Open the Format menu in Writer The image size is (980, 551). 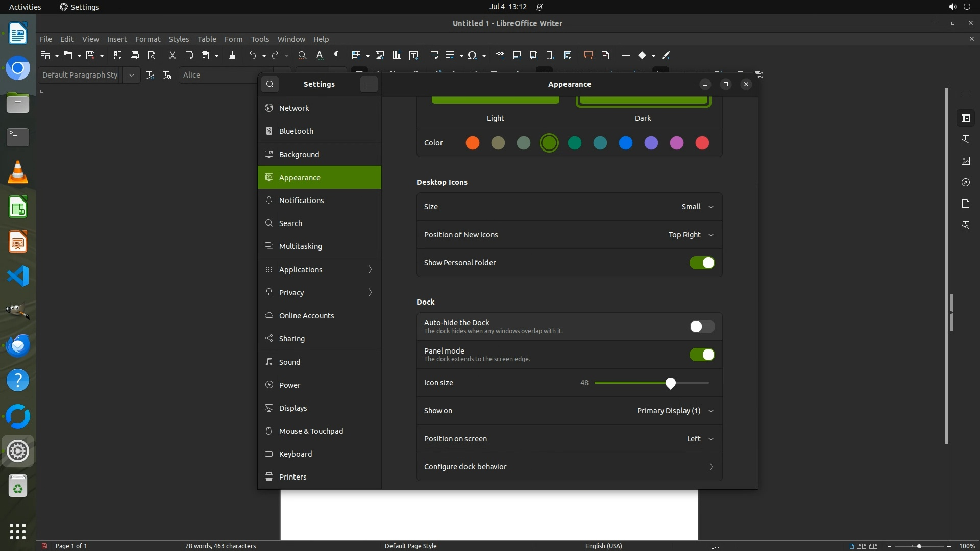click(148, 39)
